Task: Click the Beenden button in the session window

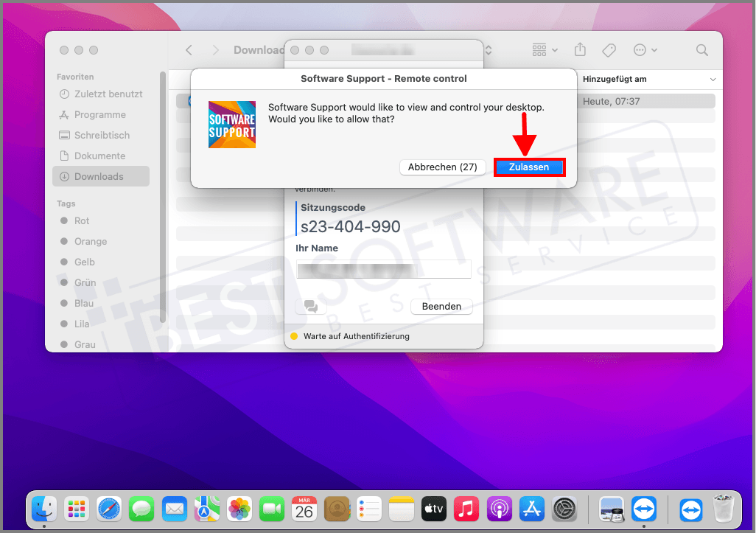Action: [x=441, y=306]
